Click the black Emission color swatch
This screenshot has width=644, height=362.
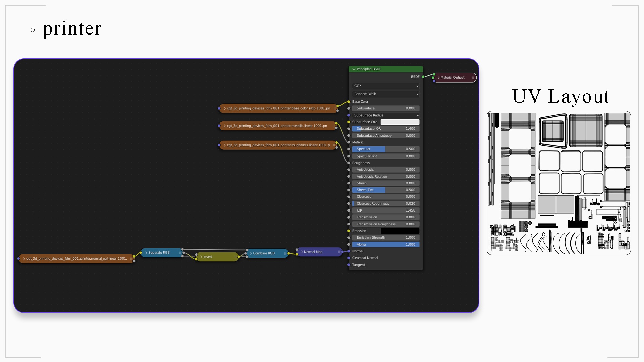pyautogui.click(x=399, y=231)
